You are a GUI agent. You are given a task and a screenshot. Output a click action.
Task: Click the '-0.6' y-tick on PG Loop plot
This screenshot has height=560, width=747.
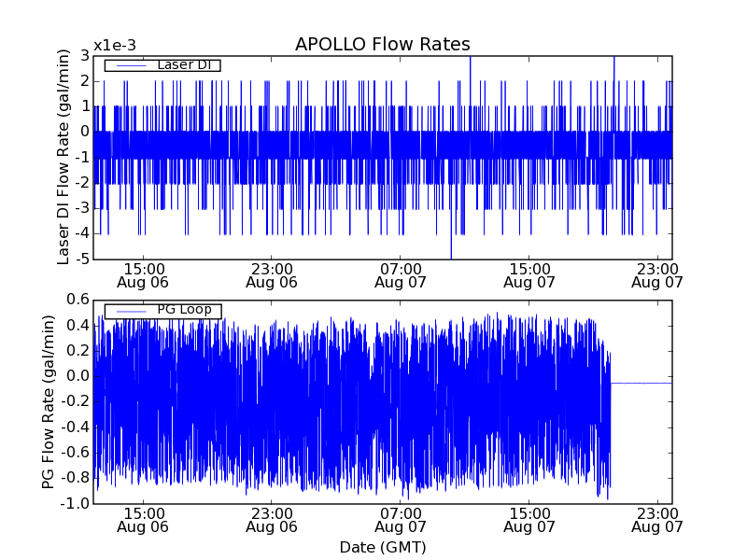click(75, 453)
